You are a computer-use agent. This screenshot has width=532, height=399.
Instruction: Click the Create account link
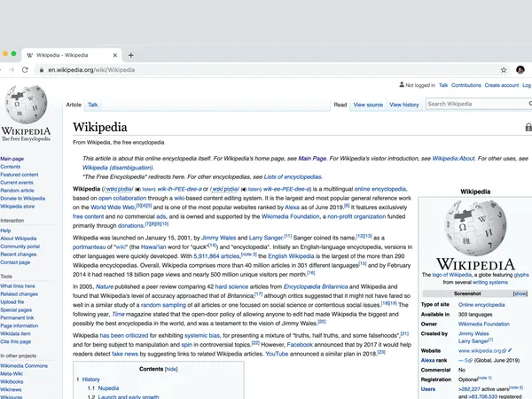click(x=502, y=85)
